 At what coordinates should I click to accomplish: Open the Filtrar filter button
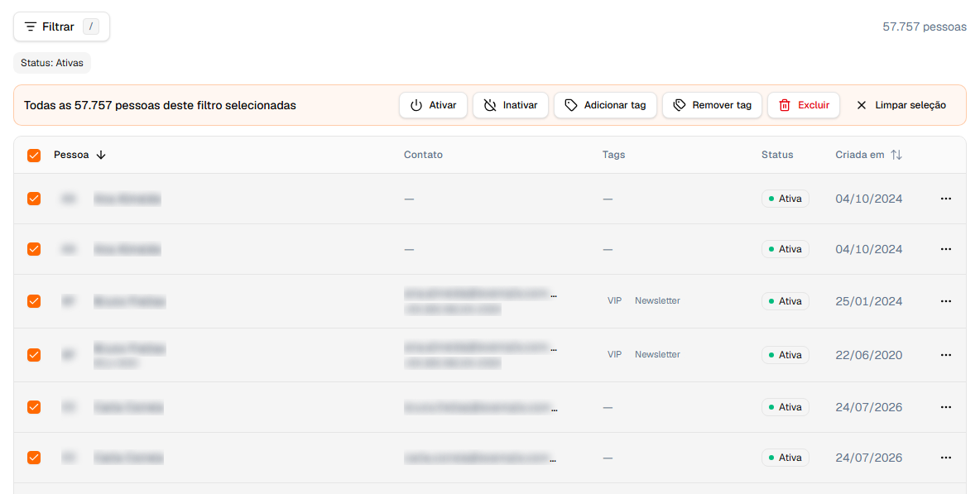point(61,26)
